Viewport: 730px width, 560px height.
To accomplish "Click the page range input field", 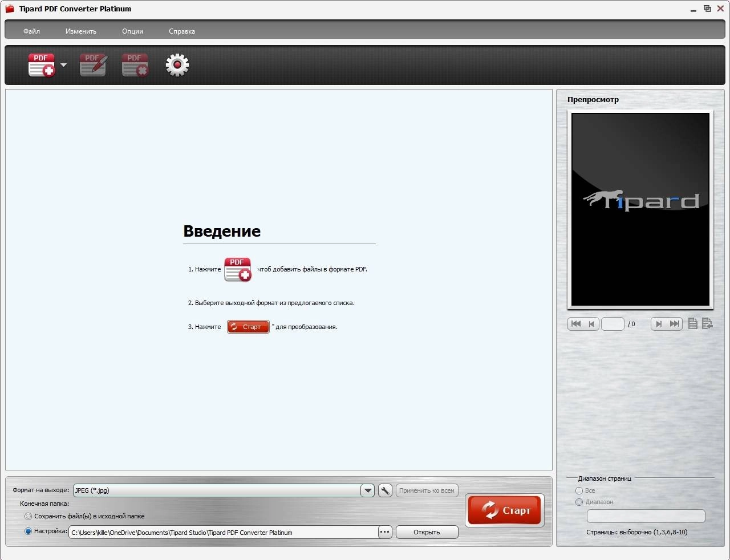I will [646, 516].
